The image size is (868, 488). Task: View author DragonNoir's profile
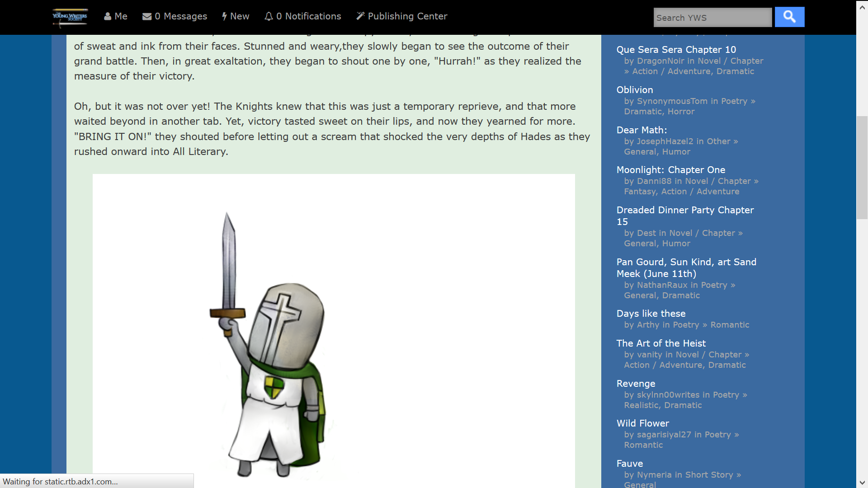click(x=660, y=61)
